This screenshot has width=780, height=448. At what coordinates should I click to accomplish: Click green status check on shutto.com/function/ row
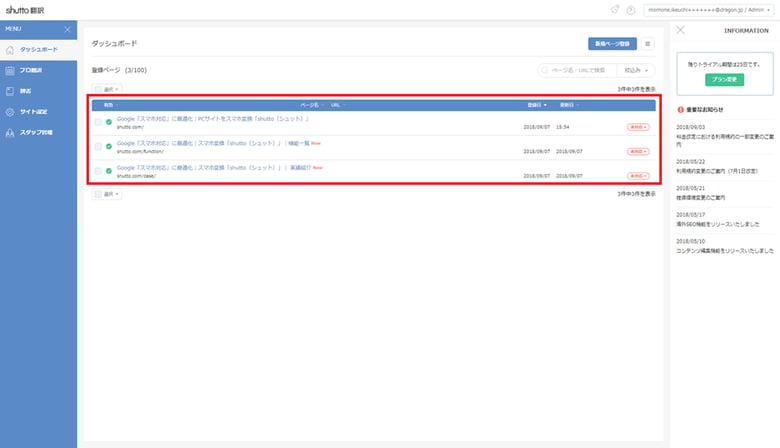[x=108, y=146]
